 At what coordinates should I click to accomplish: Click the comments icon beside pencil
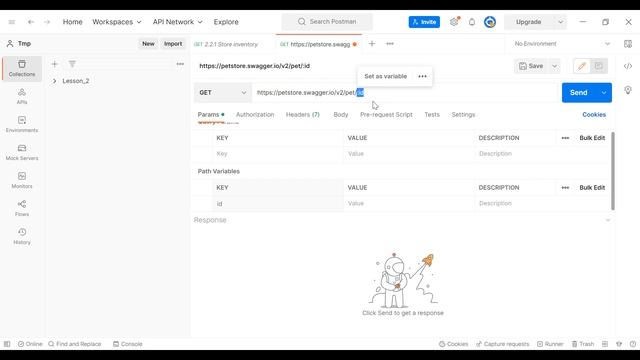coord(599,66)
